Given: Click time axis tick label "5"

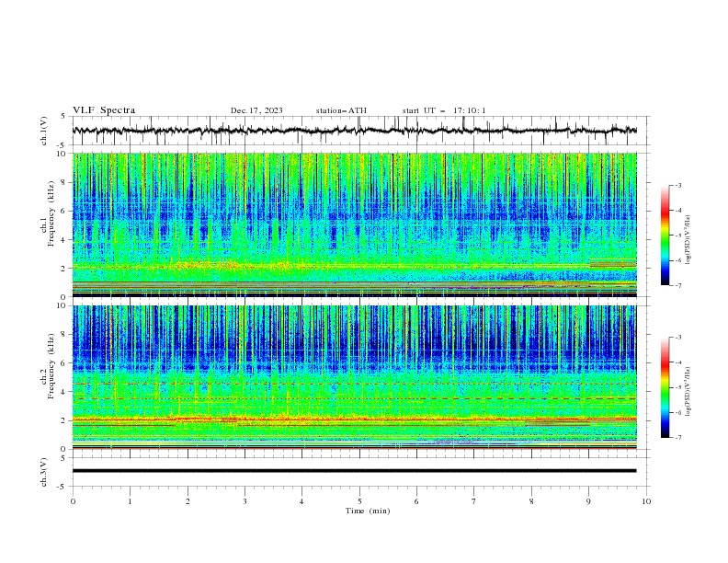Looking at the screenshot, I should click(359, 501).
